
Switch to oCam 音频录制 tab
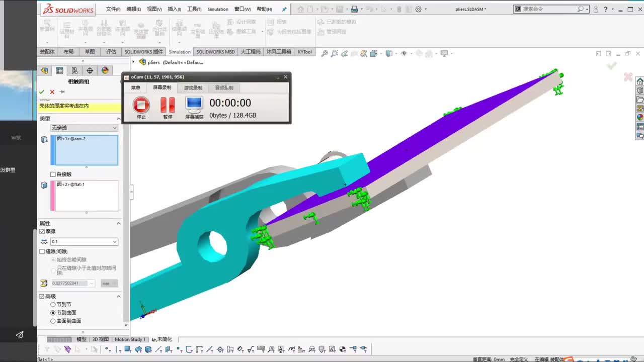pos(224,87)
